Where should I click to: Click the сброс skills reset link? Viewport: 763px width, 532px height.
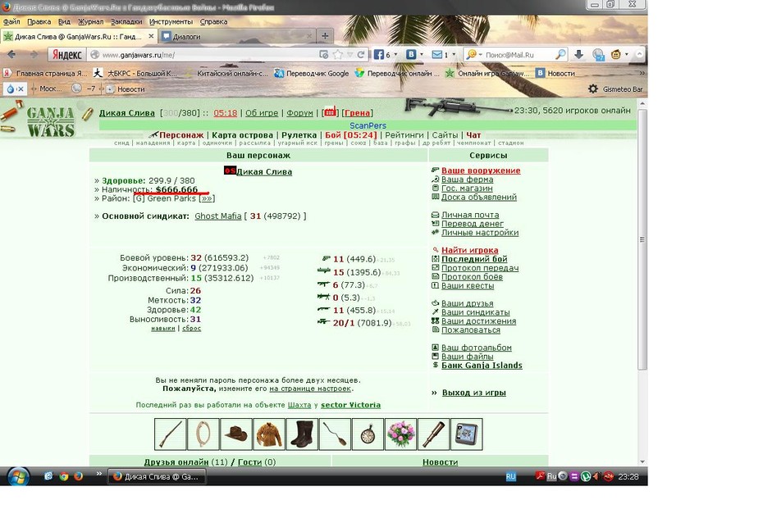point(191,328)
